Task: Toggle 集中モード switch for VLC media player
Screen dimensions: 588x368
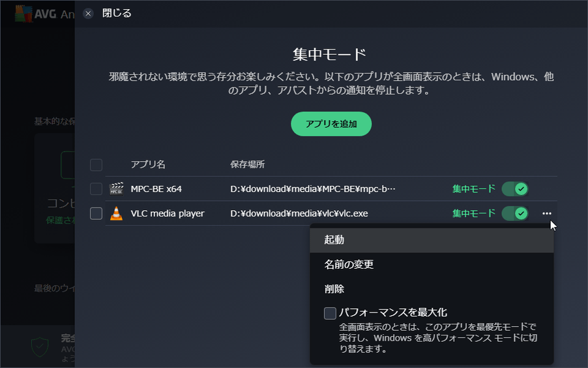Action: pyautogui.click(x=515, y=213)
